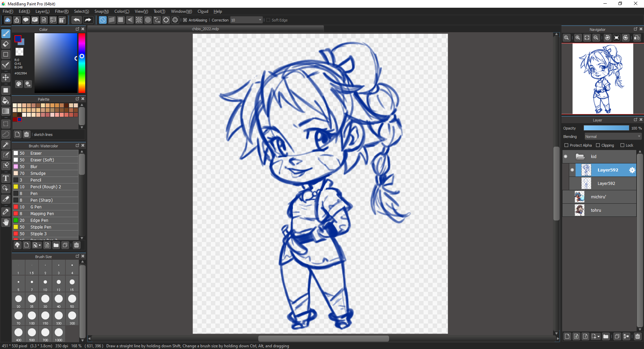Enable the Clipping checkbox

click(598, 145)
